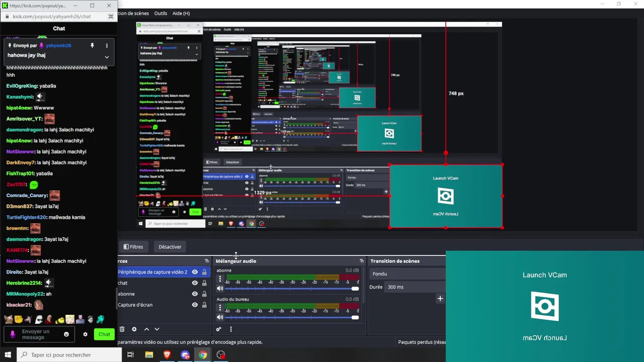Open chat settings gear in the Kick chat

click(x=85, y=334)
